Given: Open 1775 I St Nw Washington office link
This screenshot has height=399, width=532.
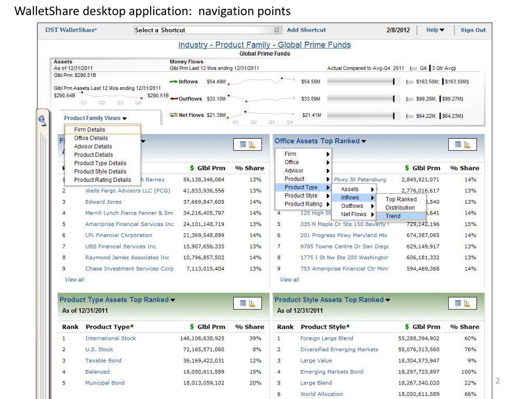Looking at the screenshot, I should pyautogui.click(x=344, y=258).
